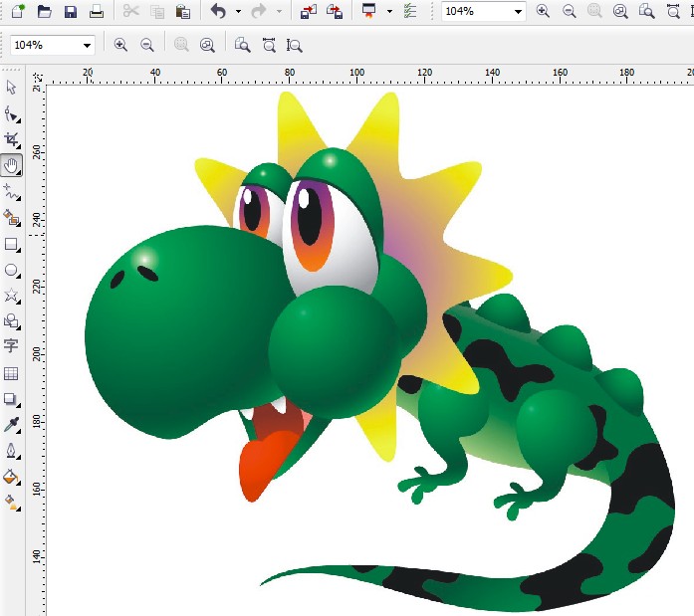Click Zoom To All Objects in the top toolbar
Image resolution: width=694 pixels, height=616 pixels.
tap(620, 11)
